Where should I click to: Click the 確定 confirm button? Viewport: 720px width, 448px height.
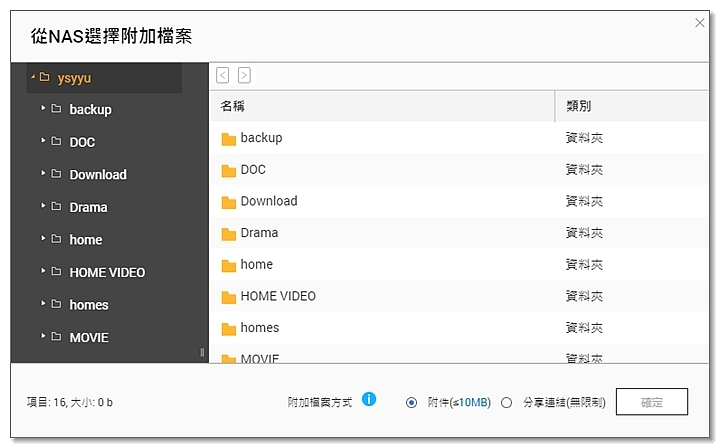(652, 402)
